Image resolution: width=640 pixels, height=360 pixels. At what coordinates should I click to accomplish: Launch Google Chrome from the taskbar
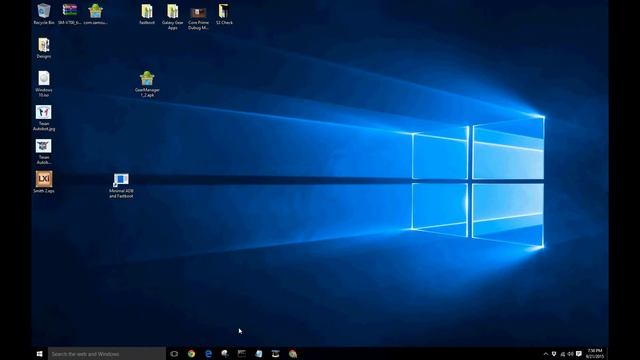click(191, 354)
